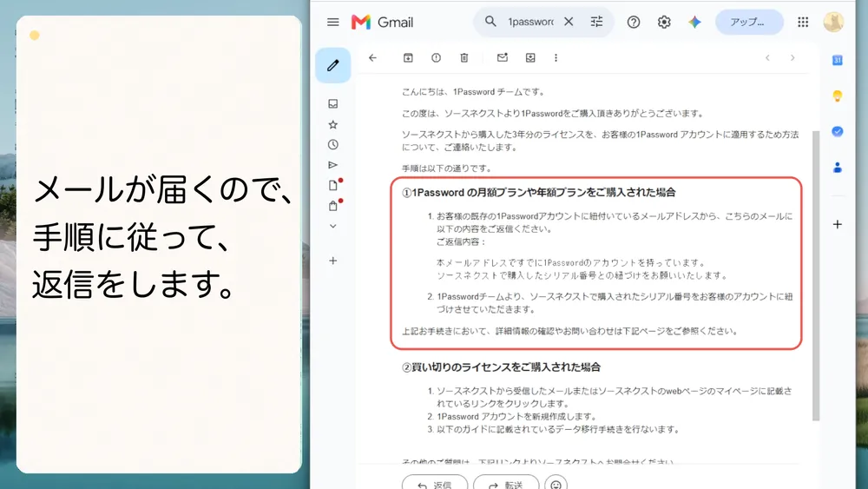Get add-ons plus in side panel
This screenshot has width=868, height=489.
[838, 224]
